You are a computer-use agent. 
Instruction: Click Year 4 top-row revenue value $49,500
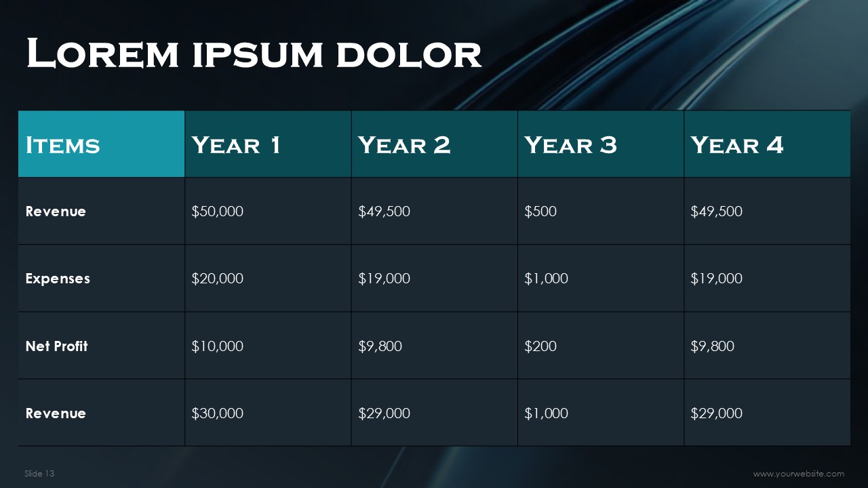716,211
